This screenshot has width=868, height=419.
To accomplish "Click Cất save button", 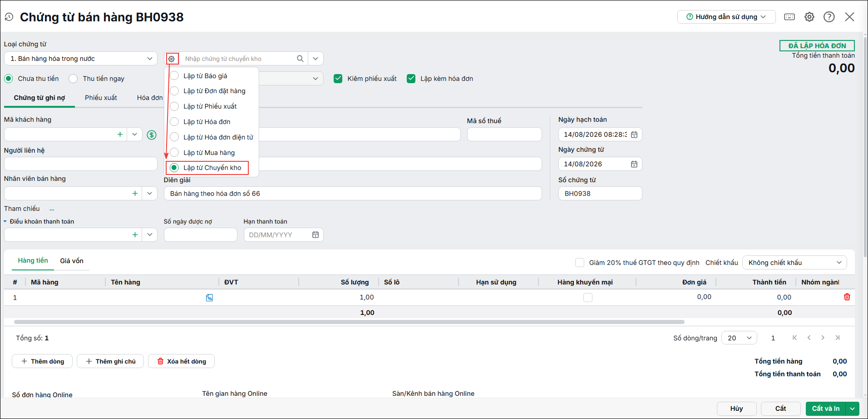I will pos(780,409).
